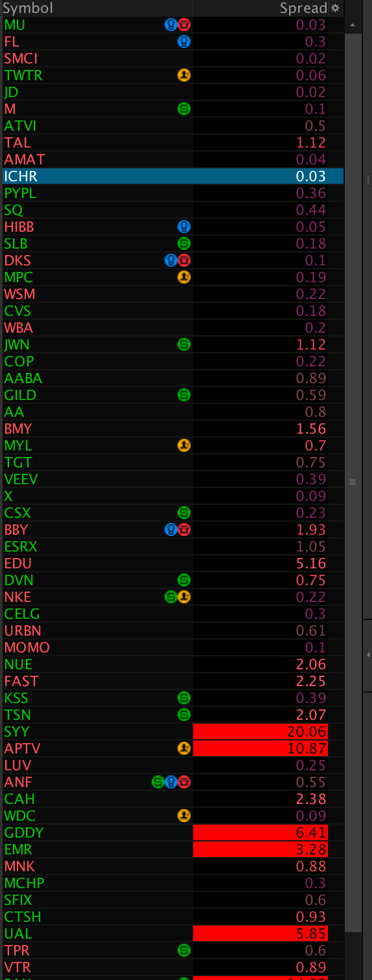Click the yellow icon on NKE row
The width and height of the screenshot is (372, 980).
tap(184, 597)
